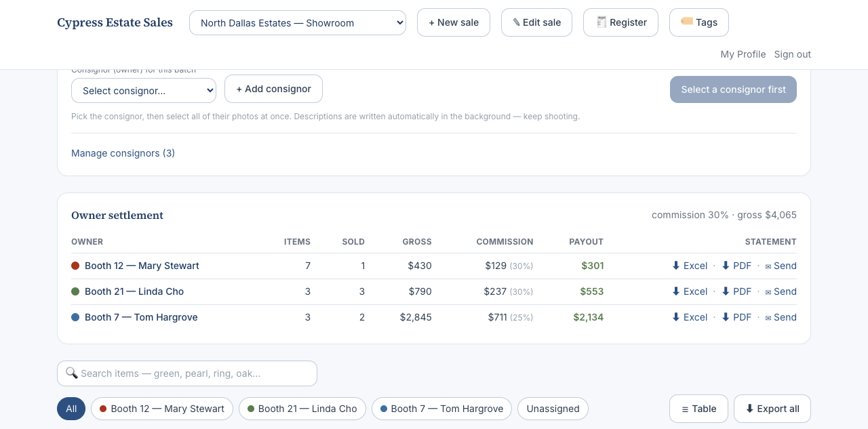Download PDF statement for Tom Hargrove

[x=736, y=317]
